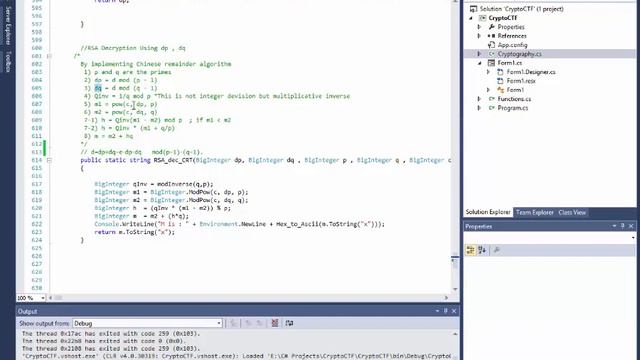Expand the References node
640x360 pixels.
(480, 36)
